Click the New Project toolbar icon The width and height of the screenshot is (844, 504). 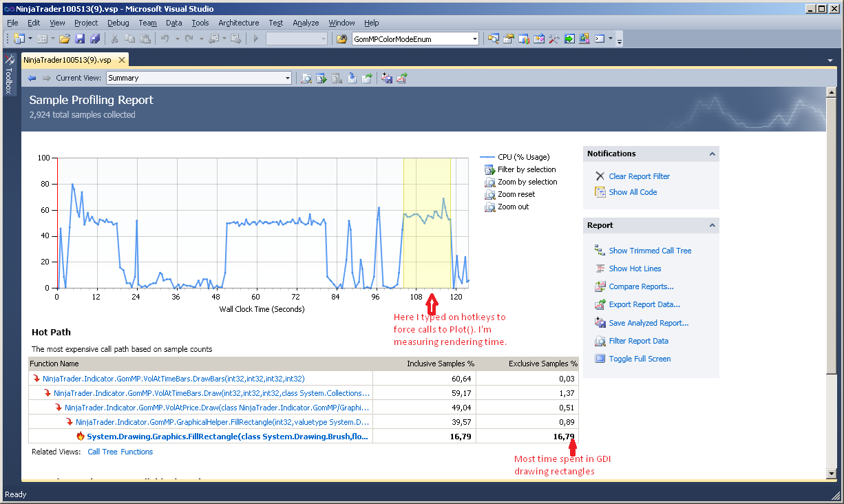tap(19, 39)
